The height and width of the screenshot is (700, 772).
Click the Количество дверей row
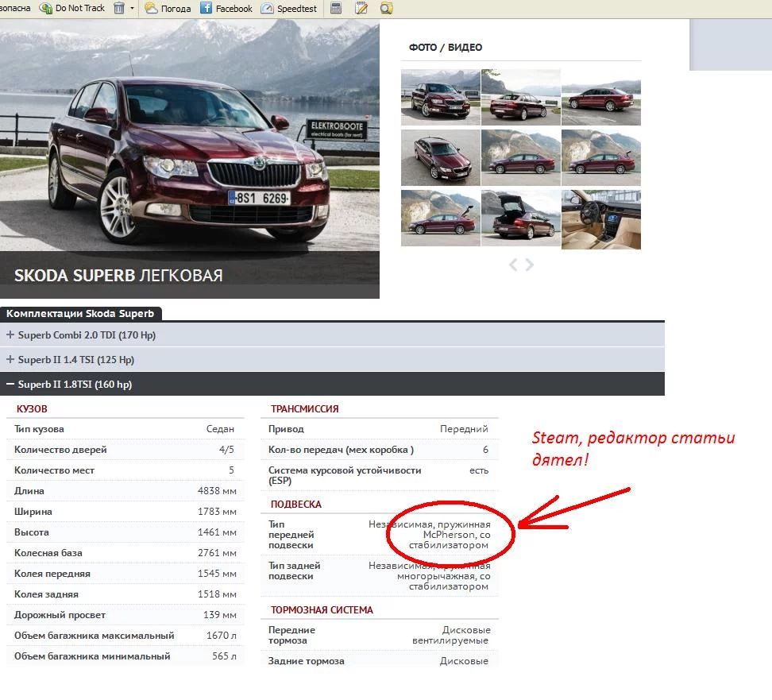point(125,450)
